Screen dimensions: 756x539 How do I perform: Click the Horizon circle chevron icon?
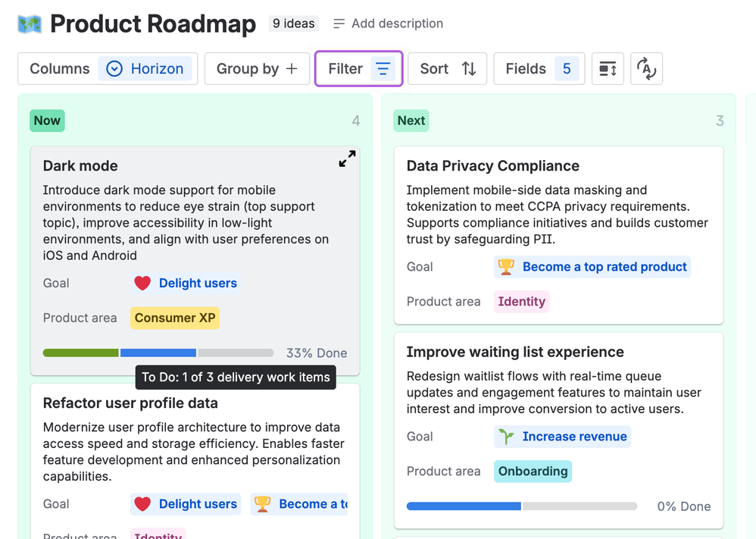[114, 69]
